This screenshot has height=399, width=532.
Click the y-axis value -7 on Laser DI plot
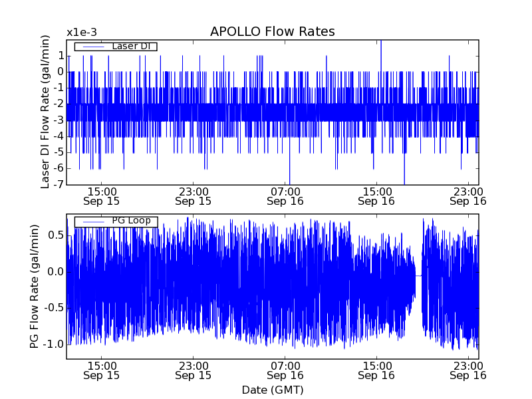(x=58, y=184)
